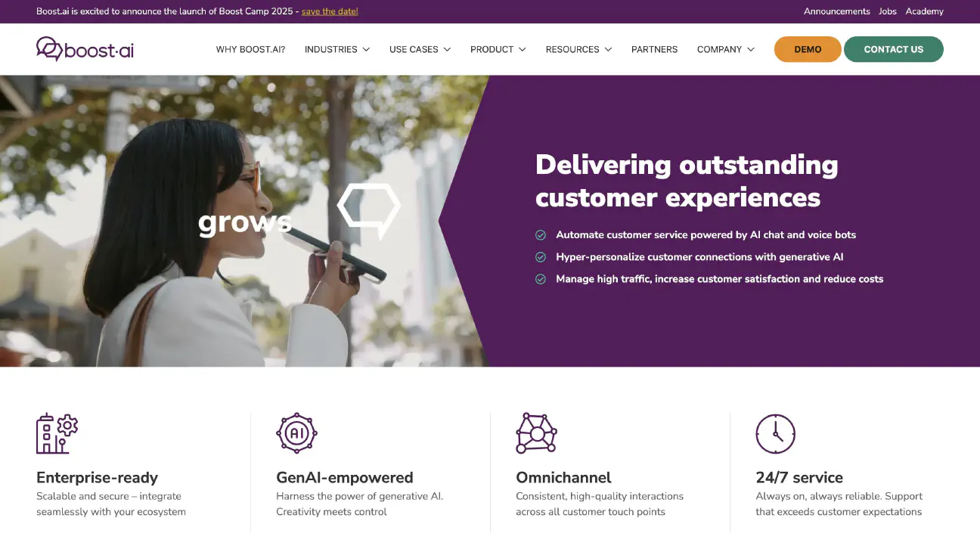Open Why Boost.ai? menu item
The image size is (980, 555).
(251, 49)
